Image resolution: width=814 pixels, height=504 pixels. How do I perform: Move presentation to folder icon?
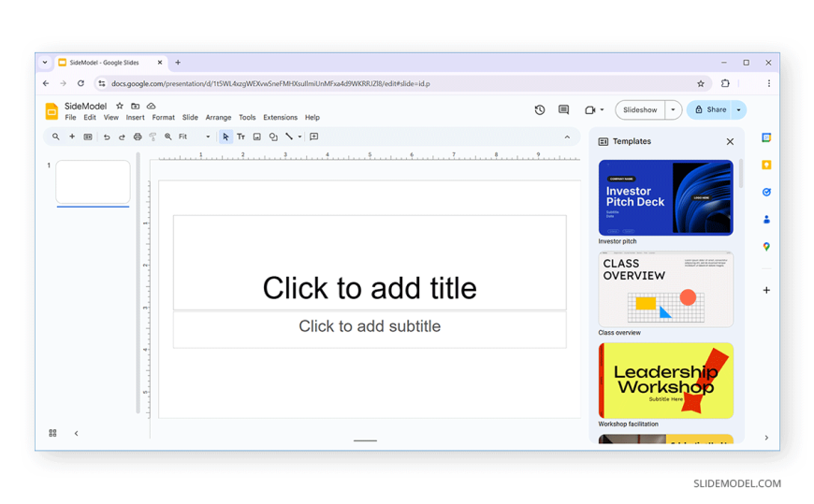135,106
